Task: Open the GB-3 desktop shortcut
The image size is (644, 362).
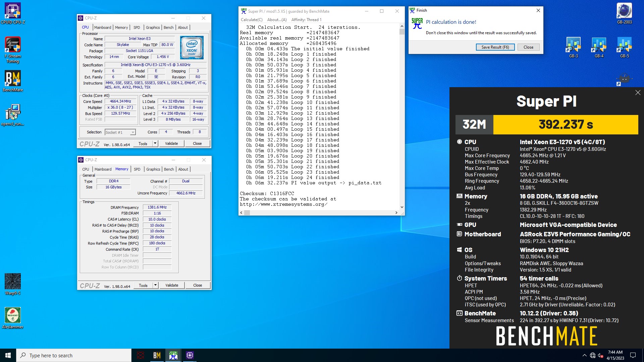Action: point(574,47)
